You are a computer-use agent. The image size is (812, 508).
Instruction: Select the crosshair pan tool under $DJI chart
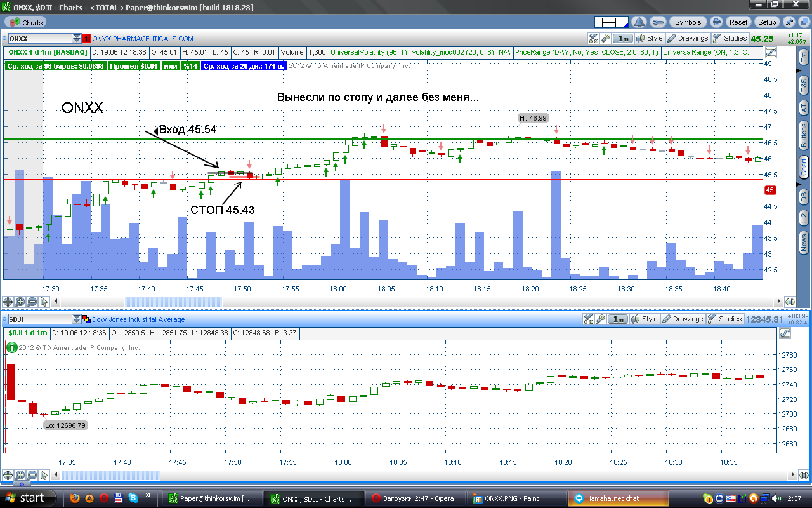click(8, 474)
